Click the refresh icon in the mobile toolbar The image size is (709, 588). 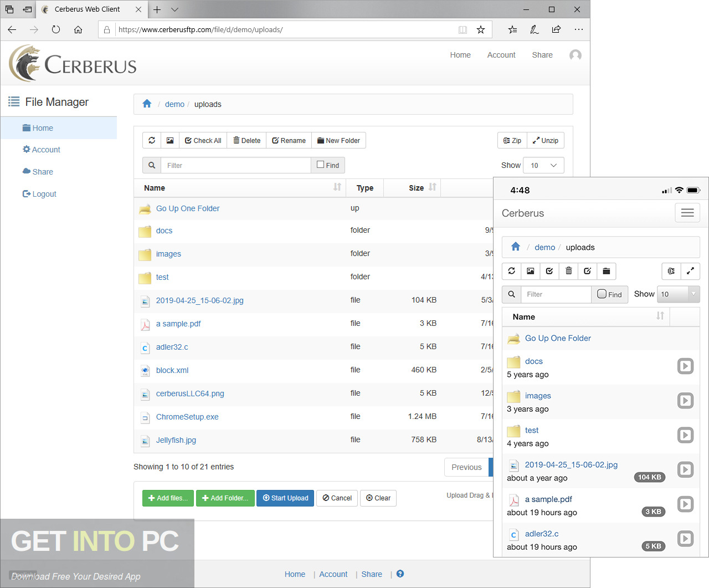coord(512,271)
